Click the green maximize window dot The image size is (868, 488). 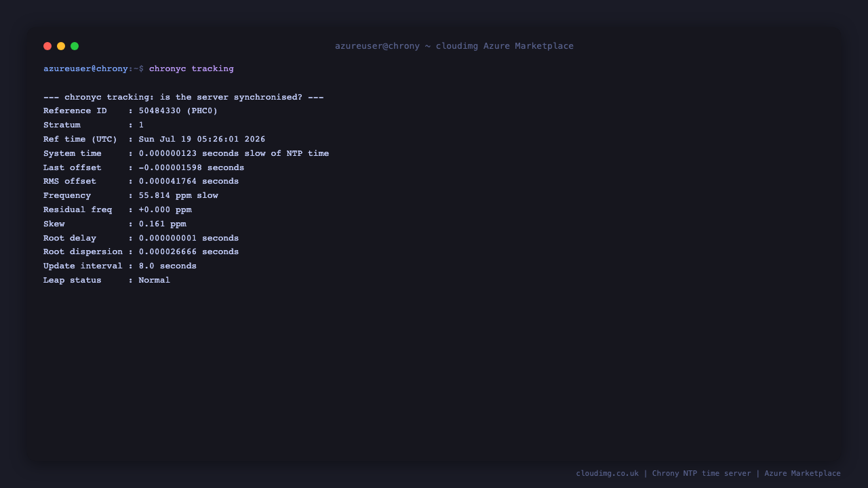(75, 46)
